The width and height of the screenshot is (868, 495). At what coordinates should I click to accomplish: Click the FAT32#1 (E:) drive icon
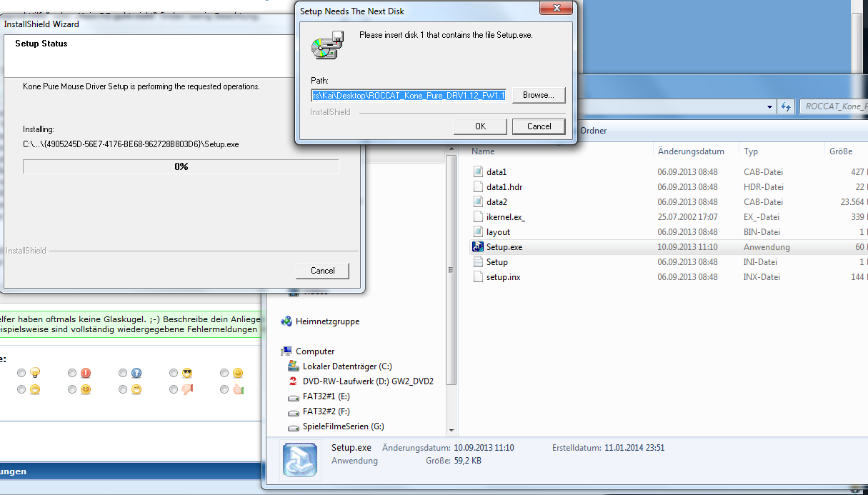[x=293, y=396]
